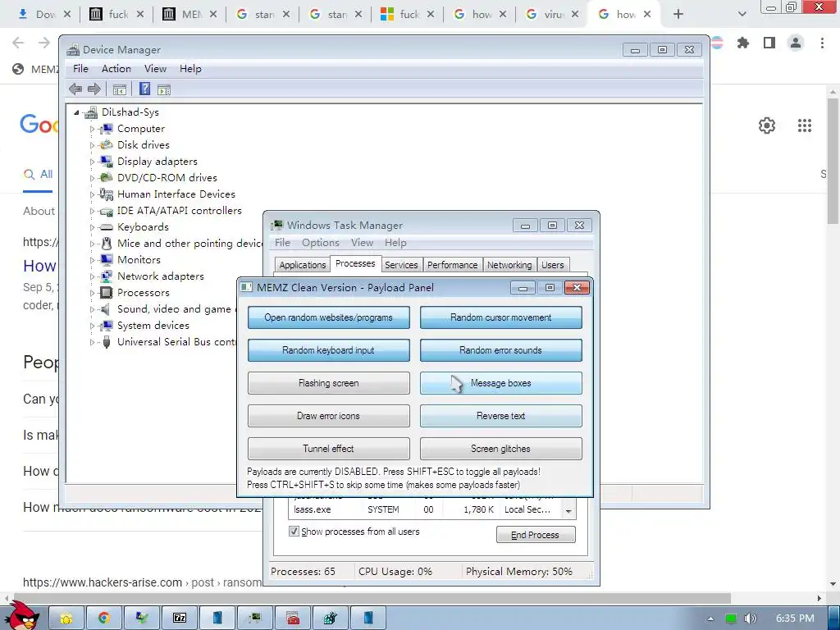Click the mouse icon beside Mice and pointing devices
The height and width of the screenshot is (630, 840).
pos(107,243)
